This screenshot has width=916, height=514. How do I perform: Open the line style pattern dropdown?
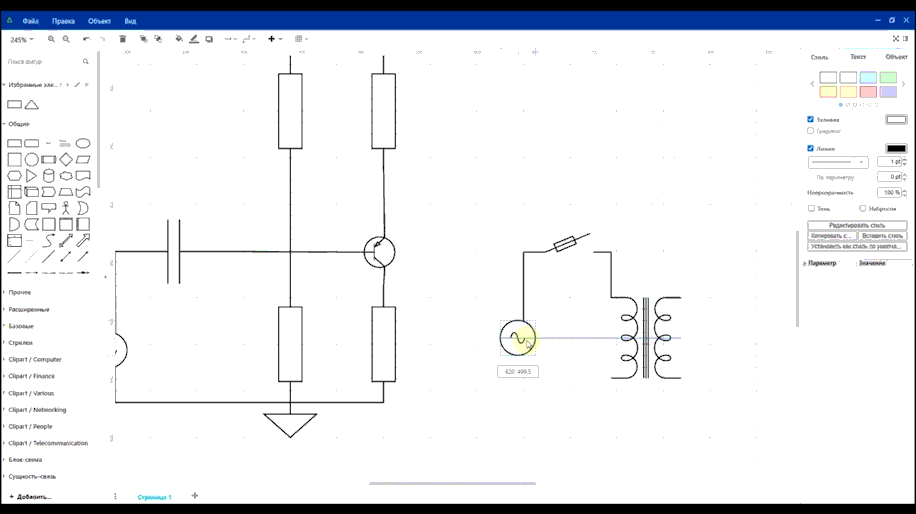(x=837, y=162)
